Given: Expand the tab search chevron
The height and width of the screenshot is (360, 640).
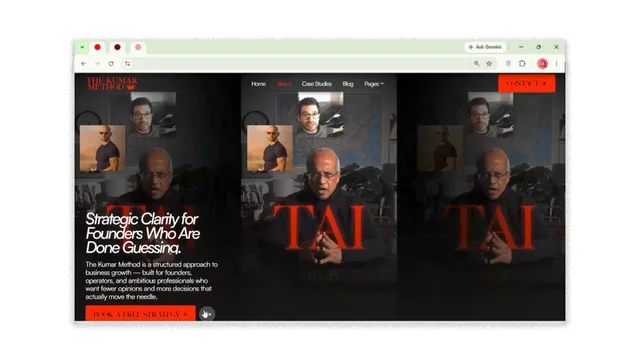Looking at the screenshot, I should tap(82, 47).
